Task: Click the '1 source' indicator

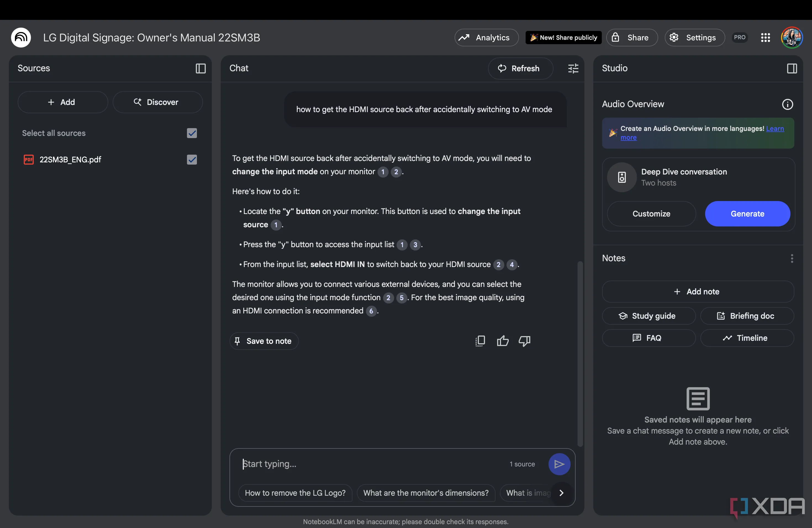Action: [522, 464]
